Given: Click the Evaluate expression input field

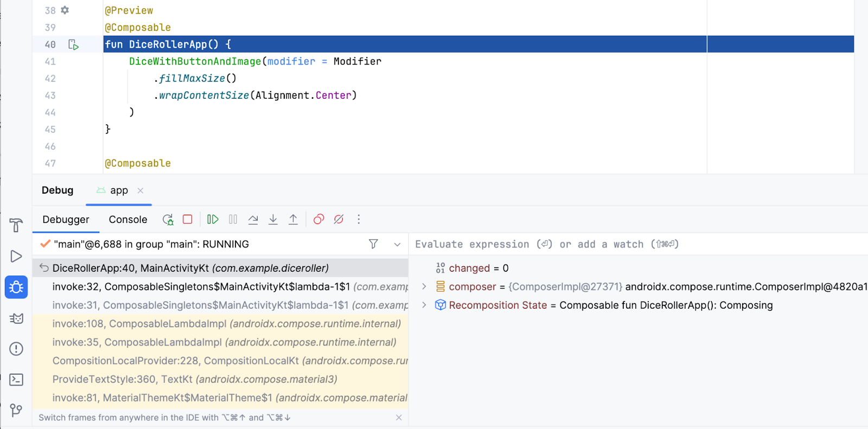Looking at the screenshot, I should click(597, 245).
